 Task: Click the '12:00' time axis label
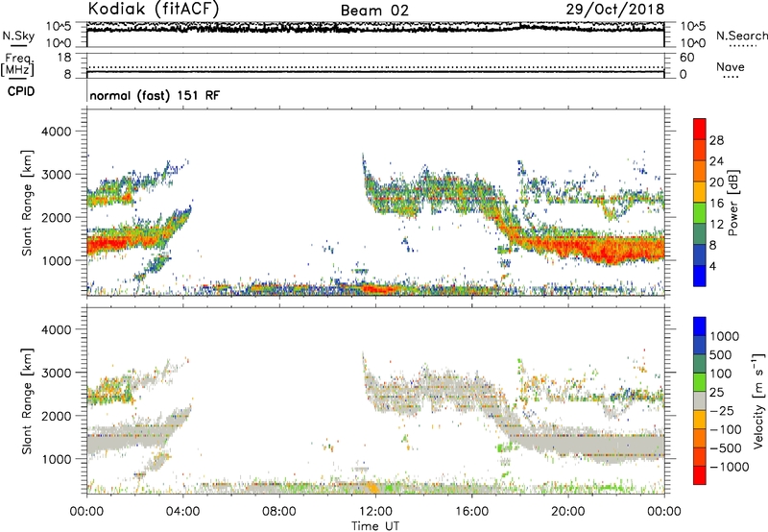[375, 512]
